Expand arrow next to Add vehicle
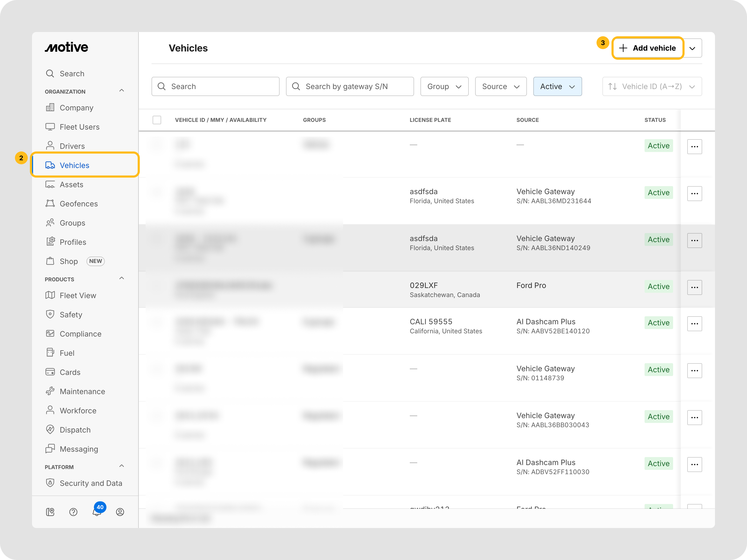The height and width of the screenshot is (560, 747). click(x=692, y=48)
